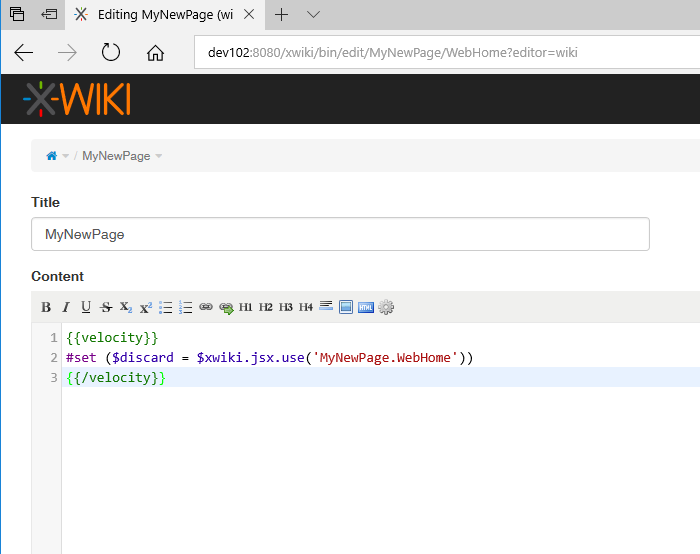
Task: Apply bold formatting in the wiki toolbar
Action: coord(46,307)
